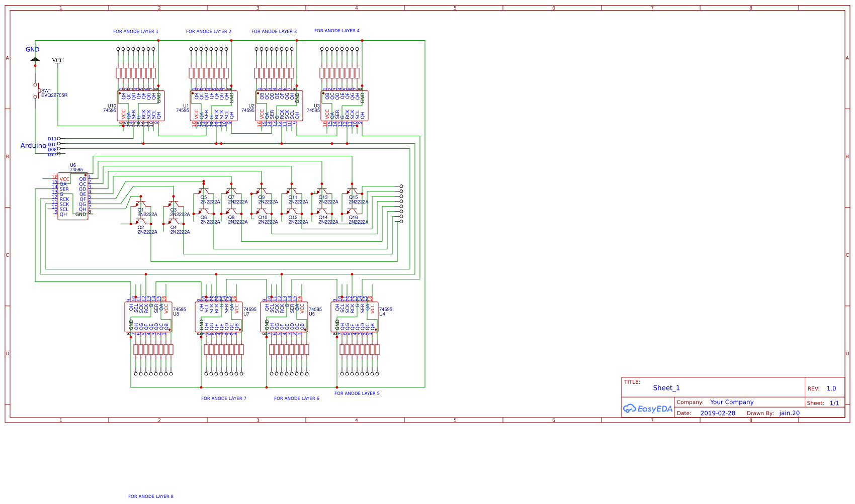
Task: Click the "Your Company" company field
Action: coord(731,402)
